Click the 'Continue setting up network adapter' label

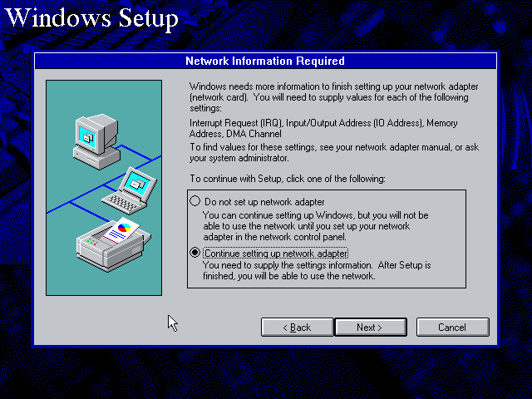[x=276, y=254]
